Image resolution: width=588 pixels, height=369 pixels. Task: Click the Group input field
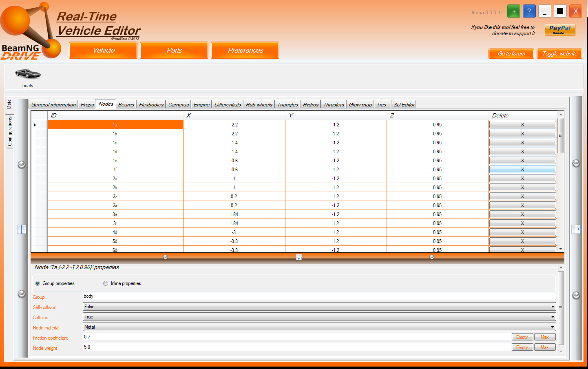click(319, 296)
